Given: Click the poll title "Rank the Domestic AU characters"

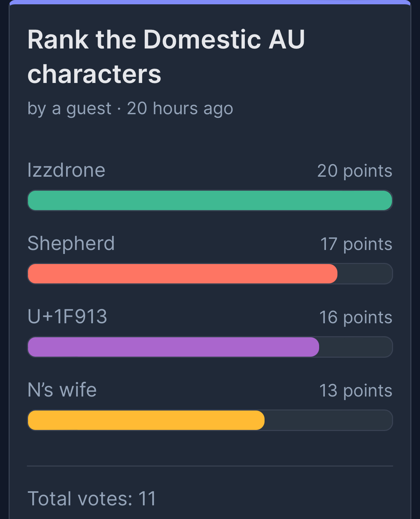Looking at the screenshot, I should [166, 56].
